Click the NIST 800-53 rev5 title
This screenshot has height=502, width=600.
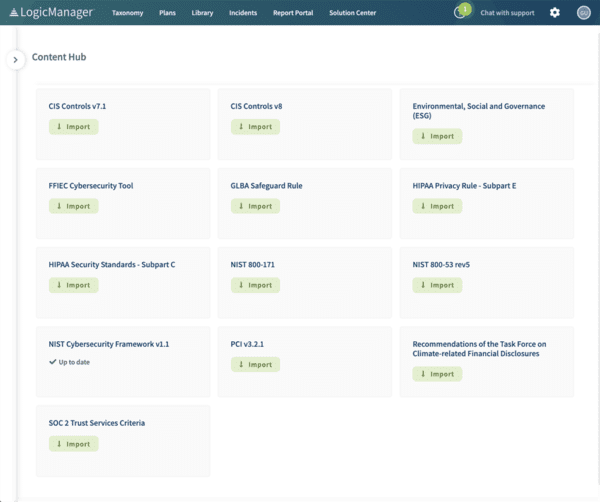pyautogui.click(x=441, y=265)
